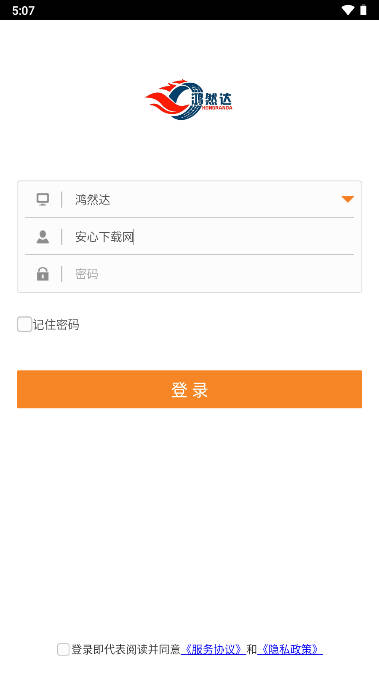
Task: Open the 《服务协议》 link
Action: click(213, 649)
